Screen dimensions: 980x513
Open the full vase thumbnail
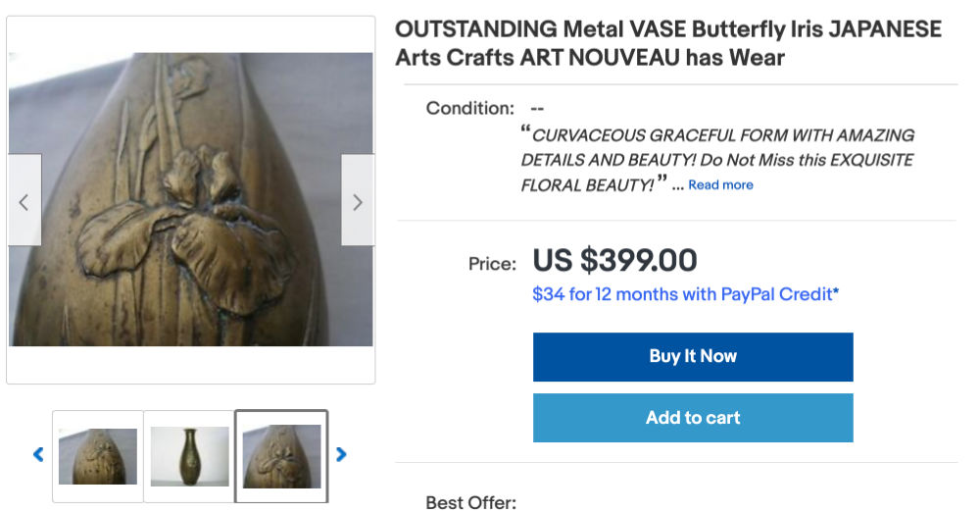189,455
